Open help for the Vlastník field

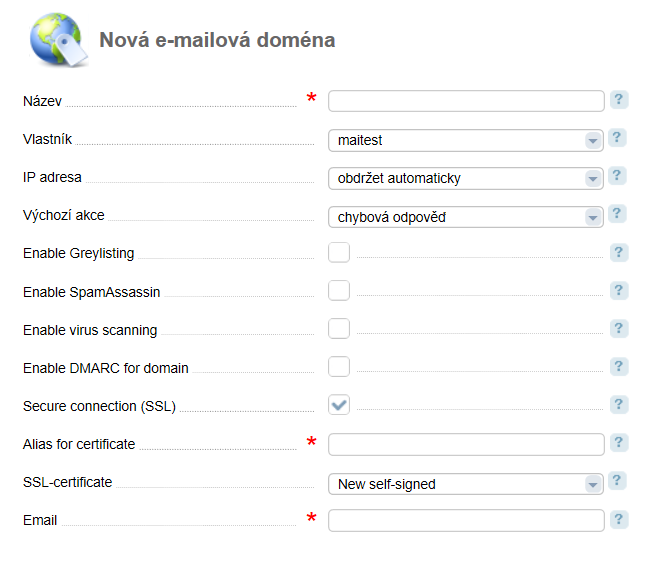617,138
